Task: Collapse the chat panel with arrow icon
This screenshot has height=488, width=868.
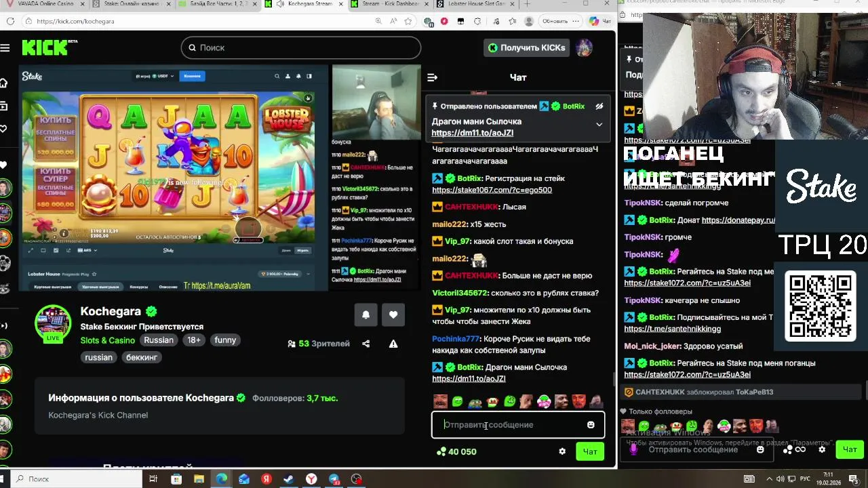Action: [x=432, y=77]
